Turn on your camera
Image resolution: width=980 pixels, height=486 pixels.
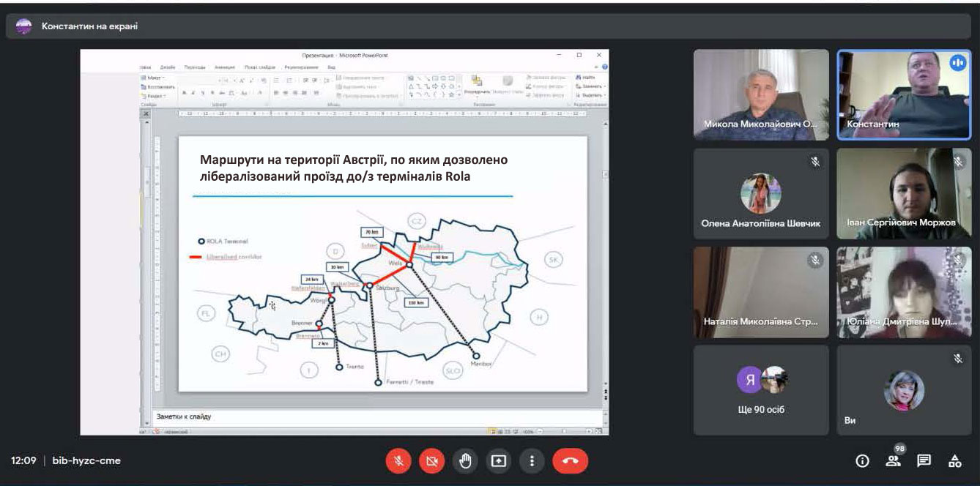pyautogui.click(x=431, y=461)
